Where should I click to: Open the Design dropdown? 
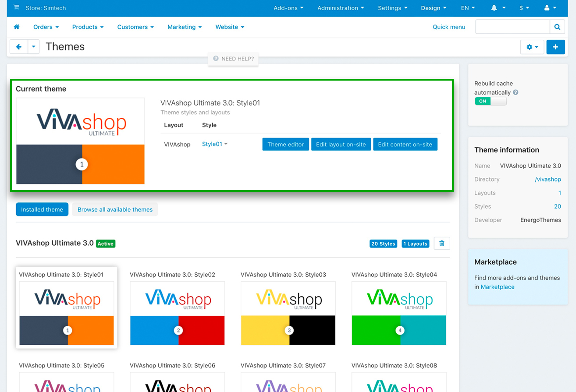click(434, 8)
